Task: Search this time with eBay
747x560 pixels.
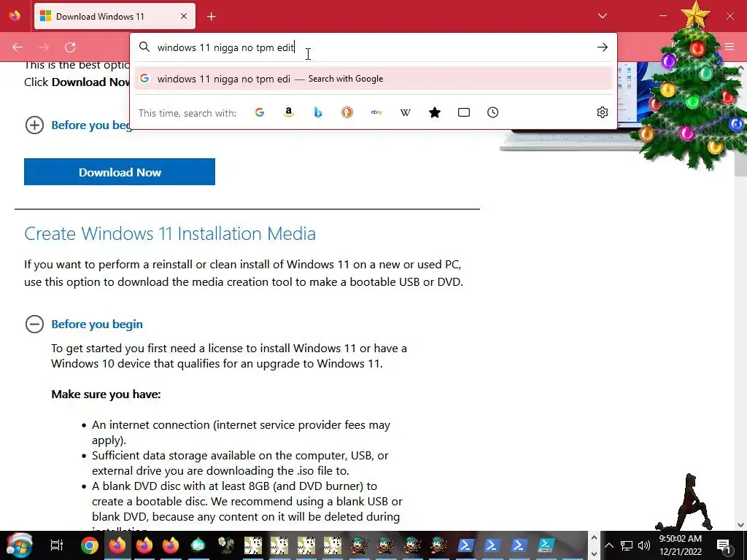Action: pos(376,112)
